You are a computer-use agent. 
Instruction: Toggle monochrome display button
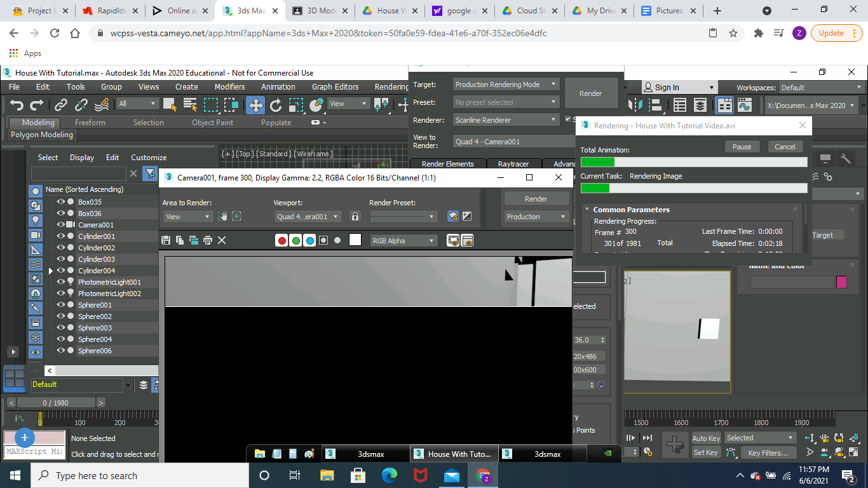click(337, 240)
